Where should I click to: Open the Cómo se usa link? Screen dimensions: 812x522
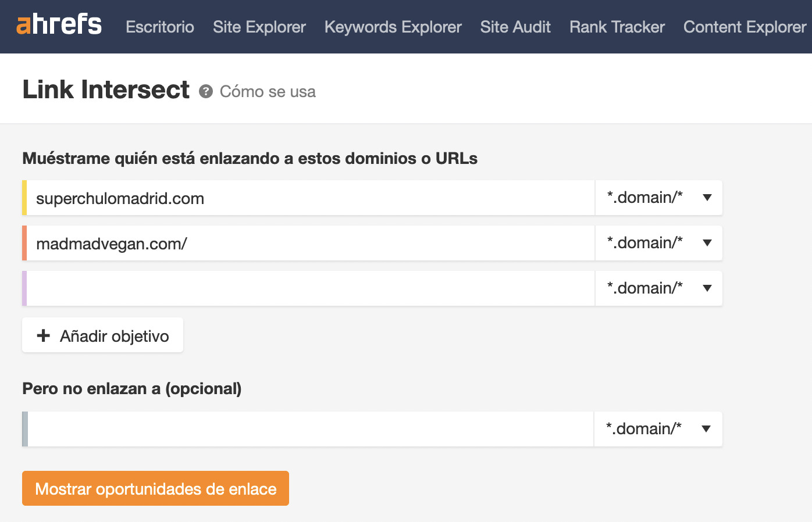click(268, 91)
